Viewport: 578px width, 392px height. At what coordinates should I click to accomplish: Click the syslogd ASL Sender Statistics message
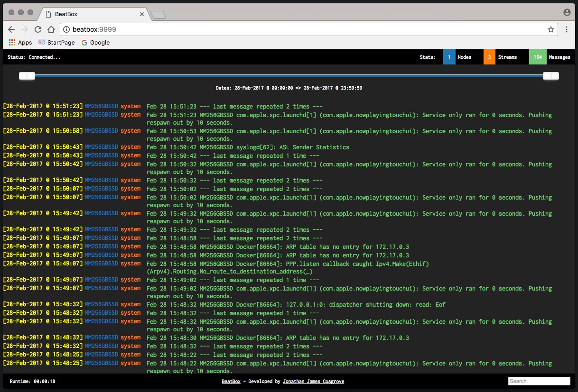248,147
